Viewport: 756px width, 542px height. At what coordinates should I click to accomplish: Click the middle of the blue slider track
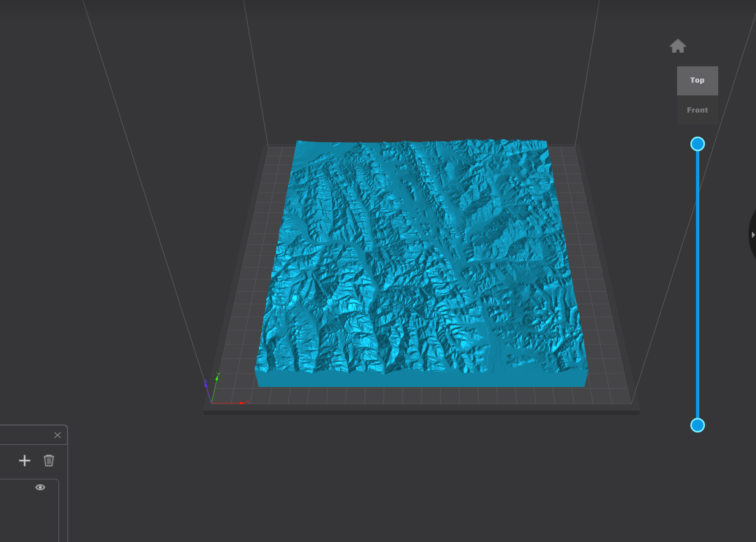click(698, 285)
